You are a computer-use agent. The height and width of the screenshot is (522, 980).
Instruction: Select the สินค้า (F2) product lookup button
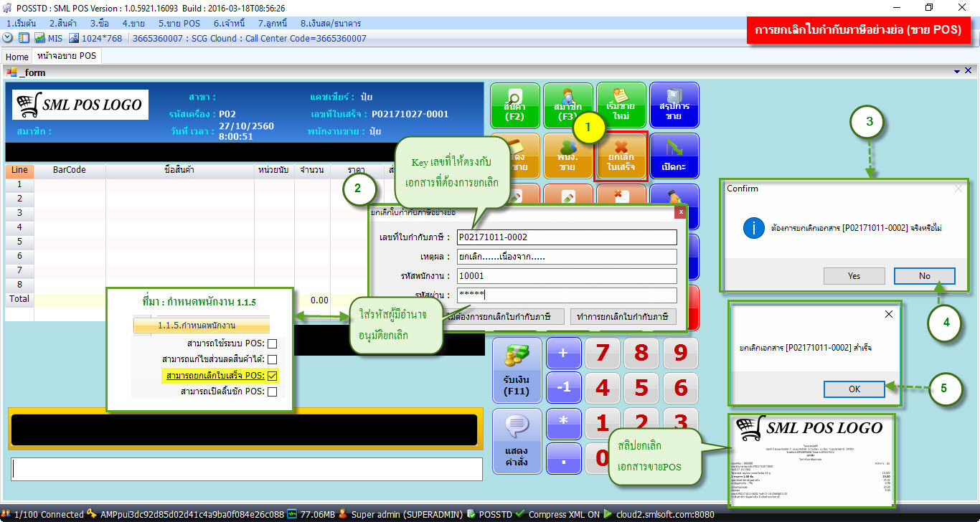515,105
